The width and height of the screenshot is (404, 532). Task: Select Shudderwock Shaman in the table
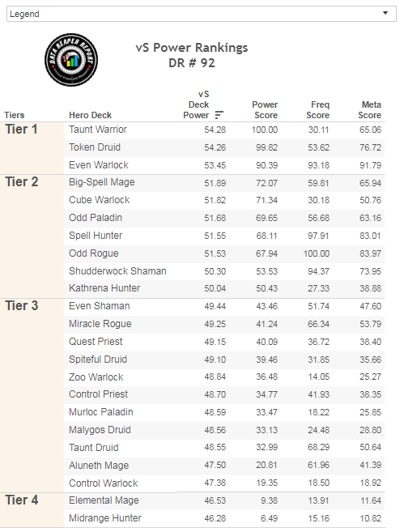click(x=117, y=271)
